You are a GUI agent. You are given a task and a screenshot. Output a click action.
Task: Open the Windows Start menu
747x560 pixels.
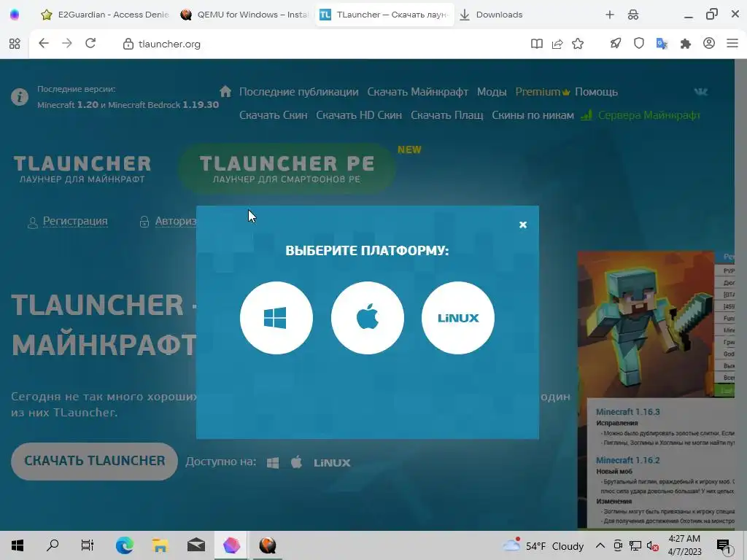click(18, 545)
